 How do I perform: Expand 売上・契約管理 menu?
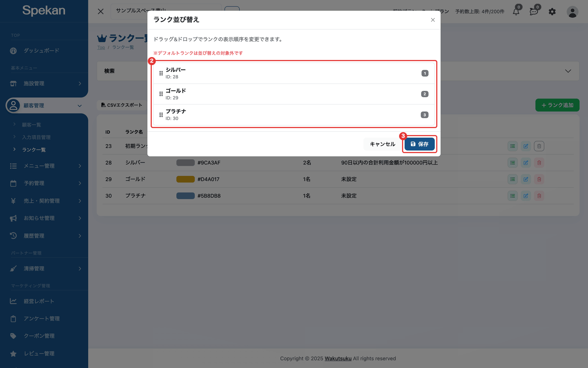pyautogui.click(x=44, y=201)
